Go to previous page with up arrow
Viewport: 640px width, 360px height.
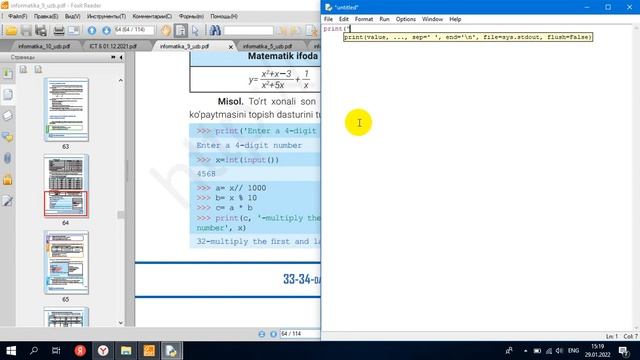(x=92, y=31)
